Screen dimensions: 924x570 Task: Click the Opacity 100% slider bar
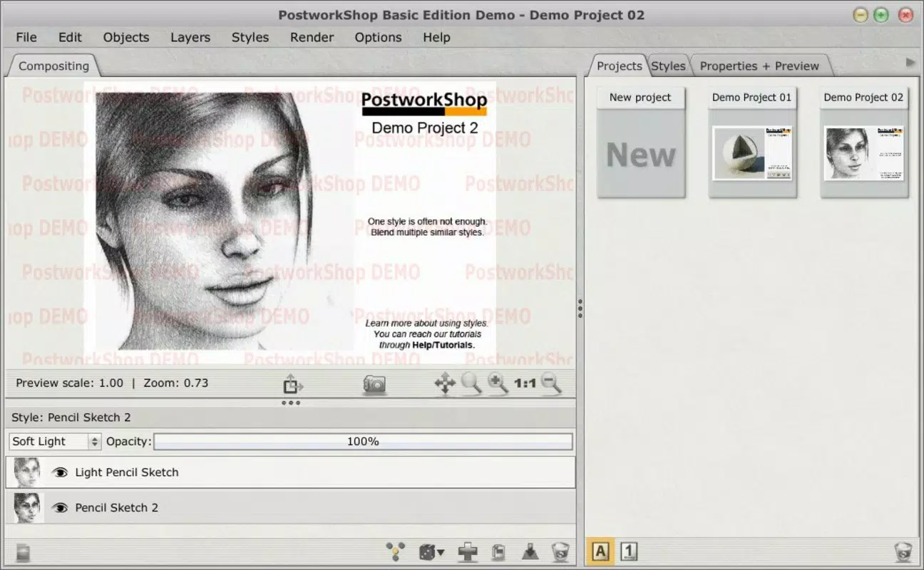[363, 442]
